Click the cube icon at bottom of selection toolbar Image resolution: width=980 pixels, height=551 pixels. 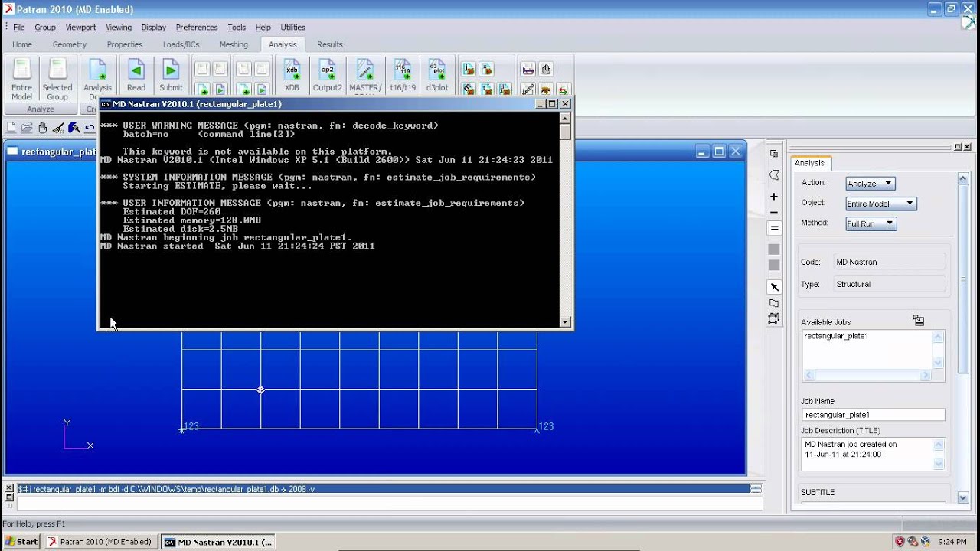click(774, 318)
